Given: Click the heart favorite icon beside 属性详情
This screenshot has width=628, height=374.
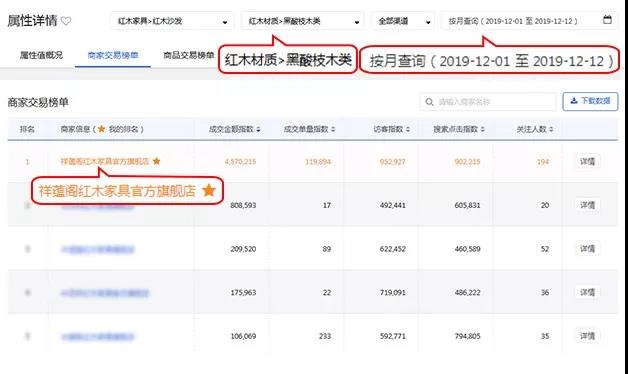Looking at the screenshot, I should pyautogui.click(x=66, y=21).
